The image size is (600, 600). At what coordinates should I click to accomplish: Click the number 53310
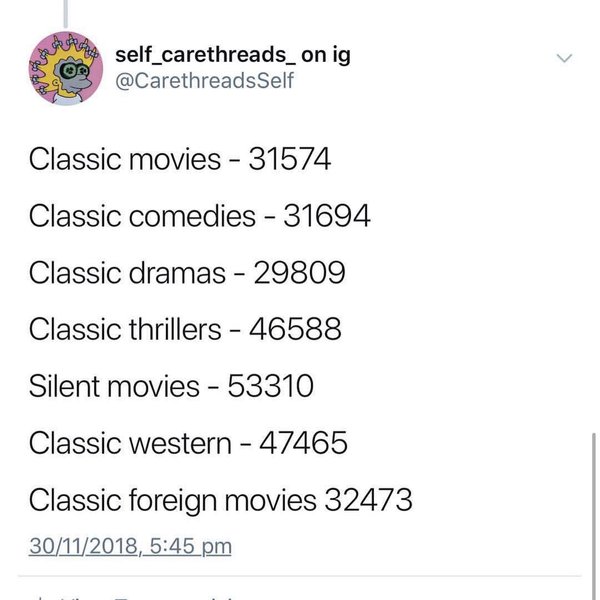(x=268, y=385)
